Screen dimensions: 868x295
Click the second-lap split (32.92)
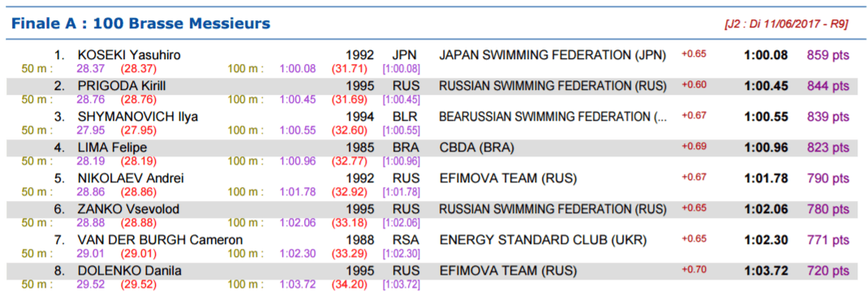point(350,193)
